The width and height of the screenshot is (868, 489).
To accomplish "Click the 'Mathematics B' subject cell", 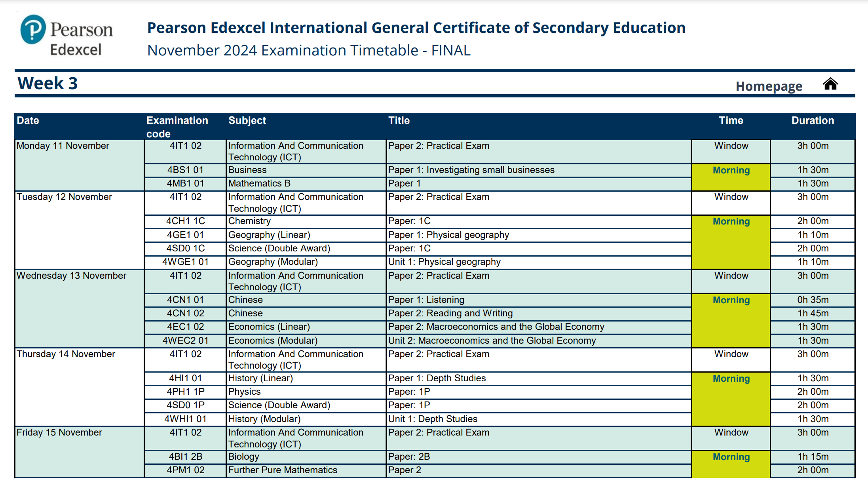I will point(306,183).
